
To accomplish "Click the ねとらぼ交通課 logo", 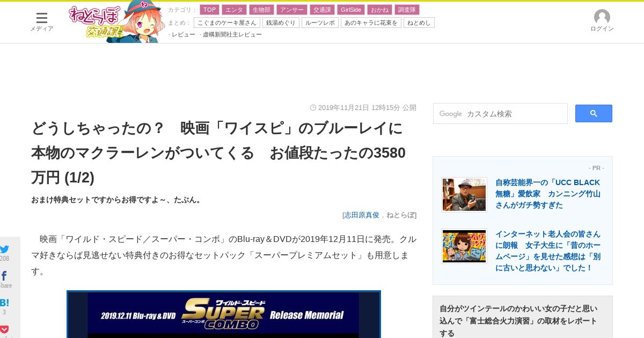I will (116, 22).
